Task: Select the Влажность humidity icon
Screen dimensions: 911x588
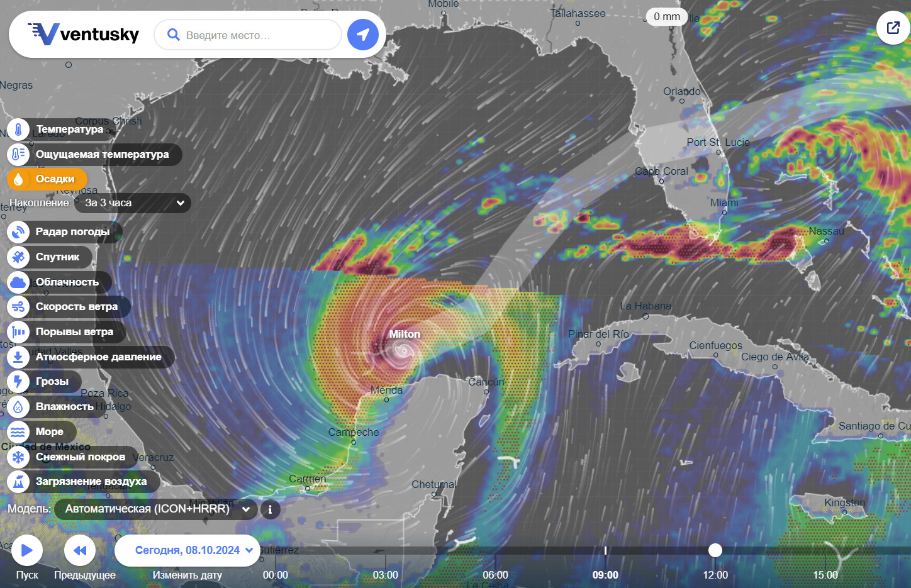Action: point(18,407)
